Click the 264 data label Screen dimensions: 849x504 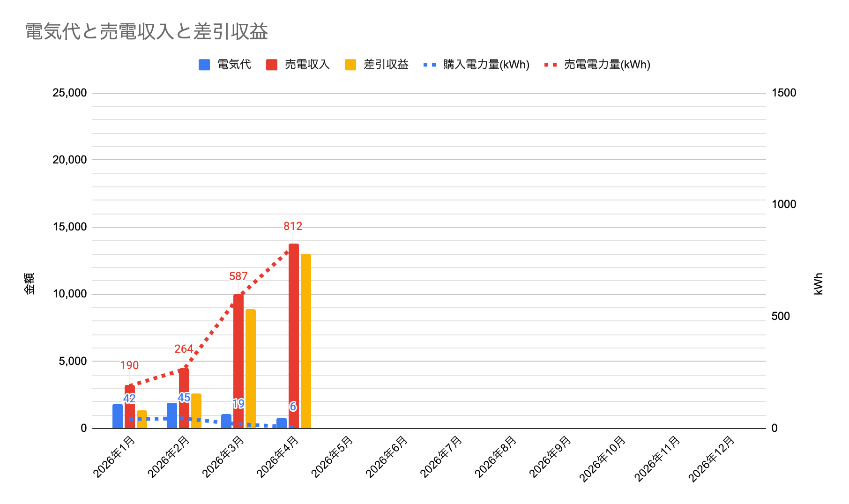(x=184, y=349)
